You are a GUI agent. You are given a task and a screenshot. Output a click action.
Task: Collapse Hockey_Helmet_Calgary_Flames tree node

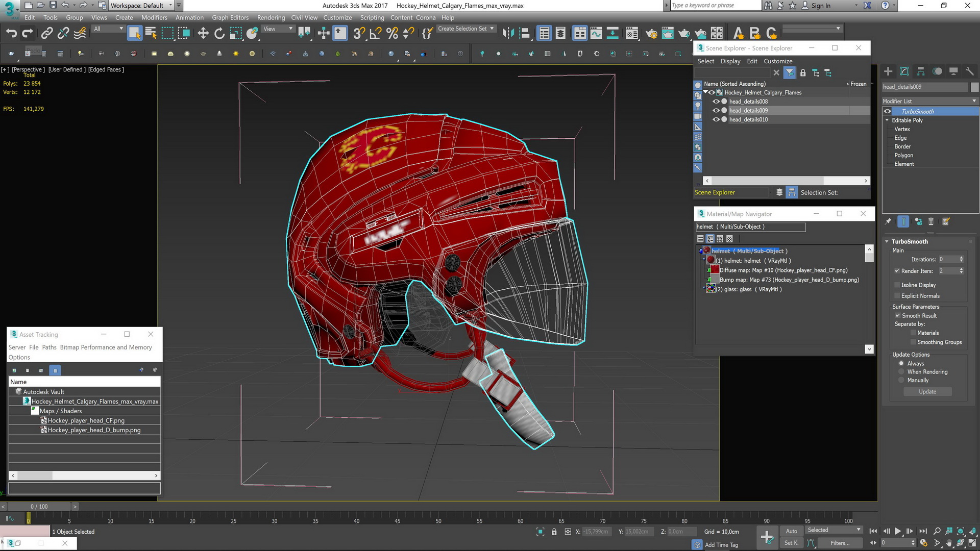pyautogui.click(x=705, y=92)
